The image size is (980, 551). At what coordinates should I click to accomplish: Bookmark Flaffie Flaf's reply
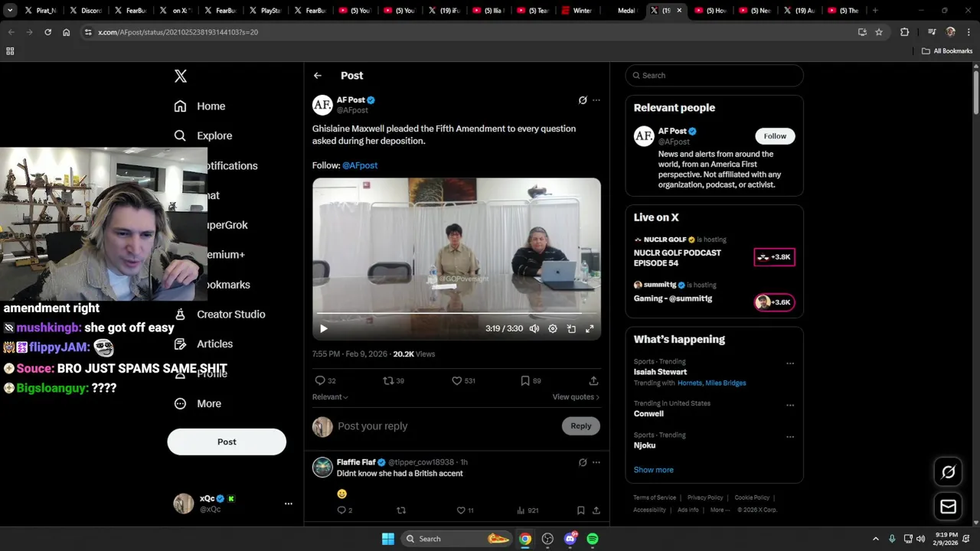pyautogui.click(x=580, y=510)
